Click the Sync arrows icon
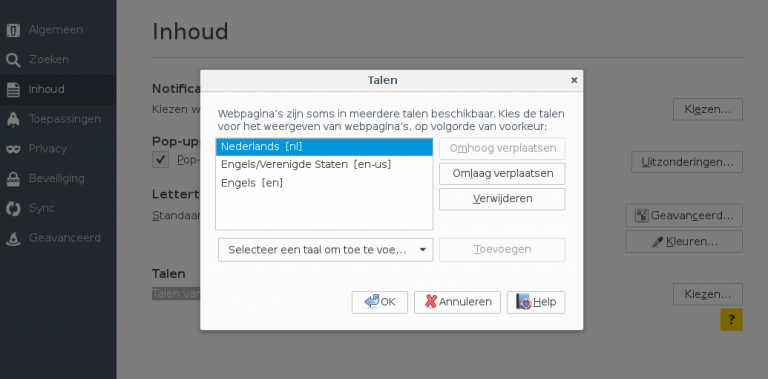This screenshot has height=379, width=768. pyautogui.click(x=13, y=209)
